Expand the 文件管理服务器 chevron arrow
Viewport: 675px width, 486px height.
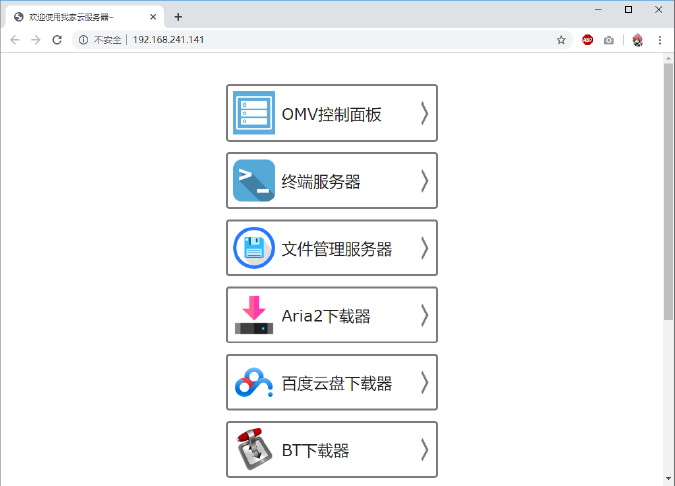(x=424, y=248)
